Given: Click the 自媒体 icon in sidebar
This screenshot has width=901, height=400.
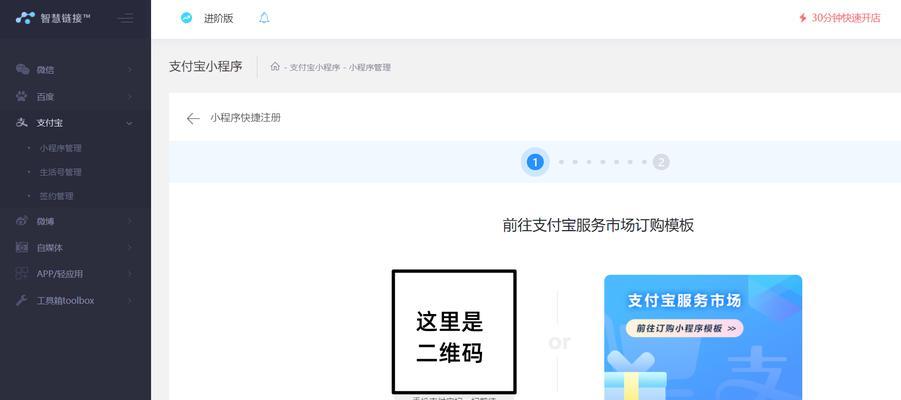Looking at the screenshot, I should [22, 248].
